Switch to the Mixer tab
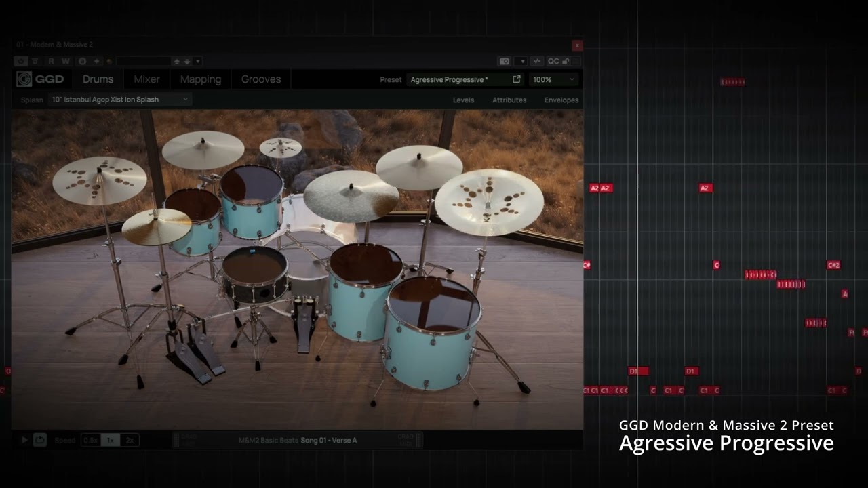The image size is (868, 488). click(x=146, y=79)
